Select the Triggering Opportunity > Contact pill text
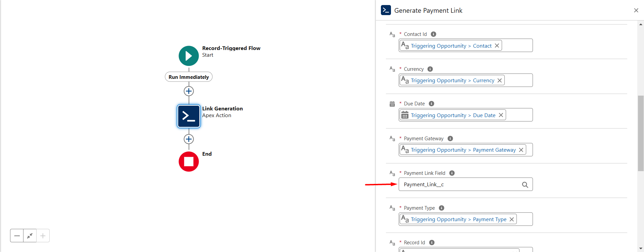Viewport: 644px width, 252px height. pyautogui.click(x=451, y=46)
